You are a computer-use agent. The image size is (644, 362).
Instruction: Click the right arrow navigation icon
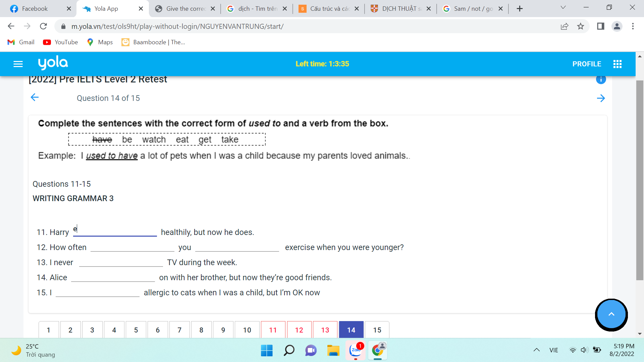tap(602, 98)
